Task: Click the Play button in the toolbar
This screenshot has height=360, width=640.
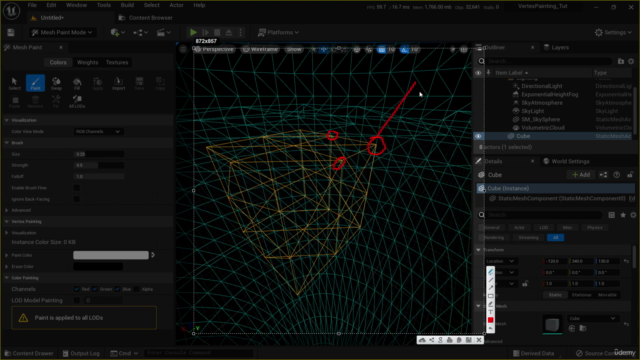Action: pos(193,33)
